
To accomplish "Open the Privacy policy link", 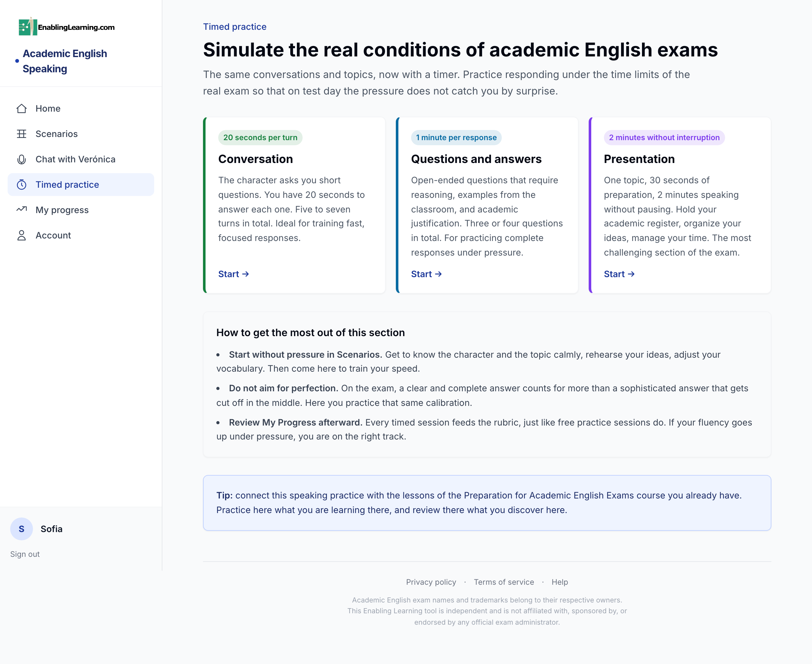I will [x=431, y=582].
